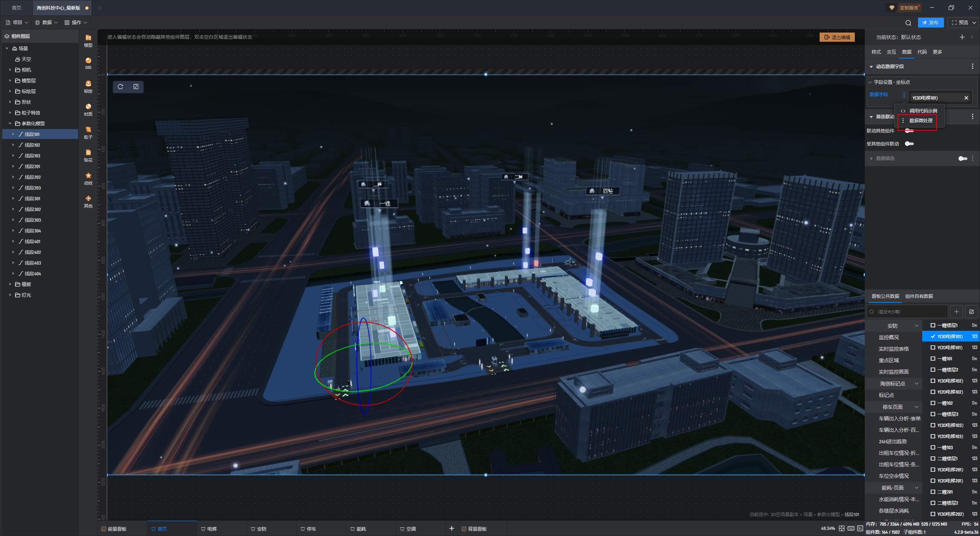
Task: Open the 数据 dropdown menu
Action: point(47,23)
